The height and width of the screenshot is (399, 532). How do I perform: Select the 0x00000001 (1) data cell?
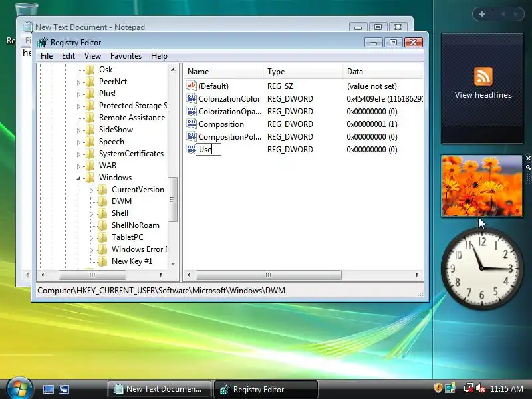(372, 124)
